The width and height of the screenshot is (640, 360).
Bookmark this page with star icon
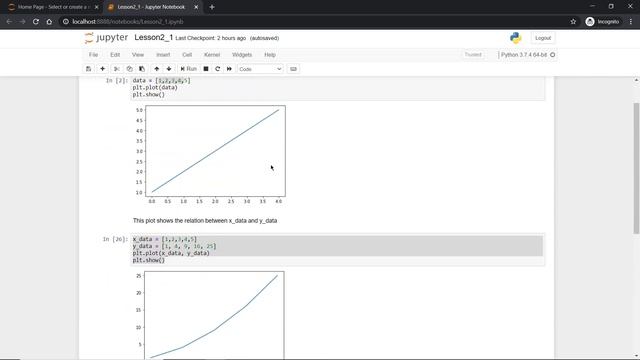[x=573, y=22]
